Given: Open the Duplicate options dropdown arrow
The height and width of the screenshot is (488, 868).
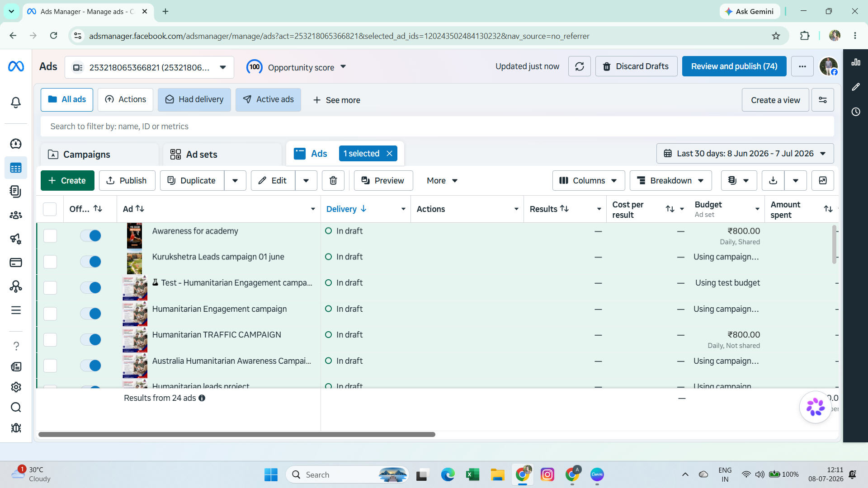Looking at the screenshot, I should [x=235, y=181].
